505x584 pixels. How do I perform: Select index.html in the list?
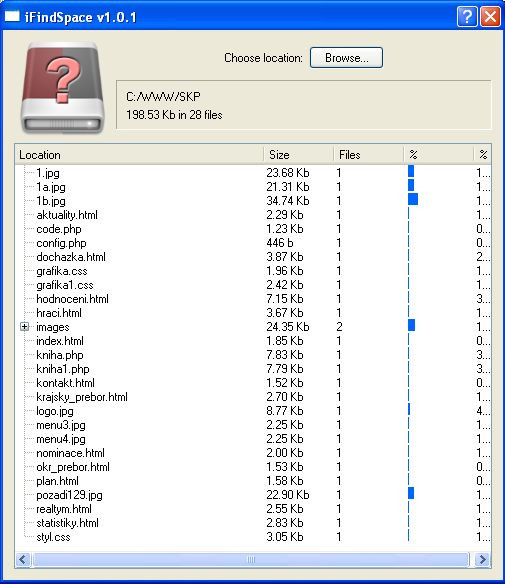(x=60, y=341)
